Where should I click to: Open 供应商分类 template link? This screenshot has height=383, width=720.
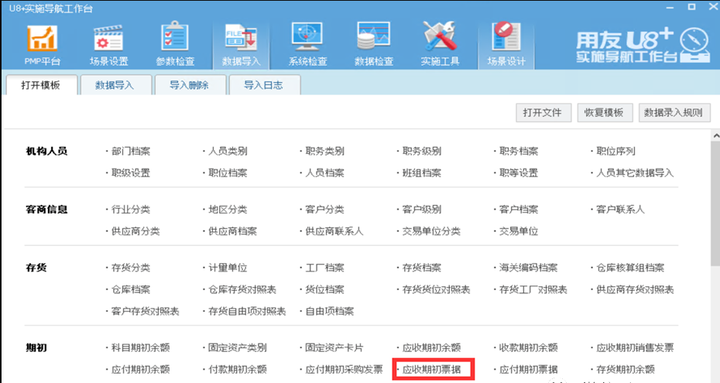pos(135,231)
